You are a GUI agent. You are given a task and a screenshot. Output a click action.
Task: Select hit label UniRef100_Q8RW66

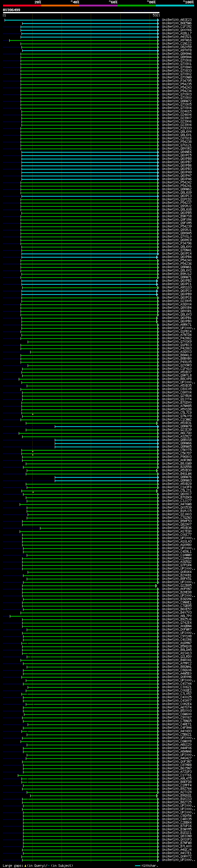177,443
